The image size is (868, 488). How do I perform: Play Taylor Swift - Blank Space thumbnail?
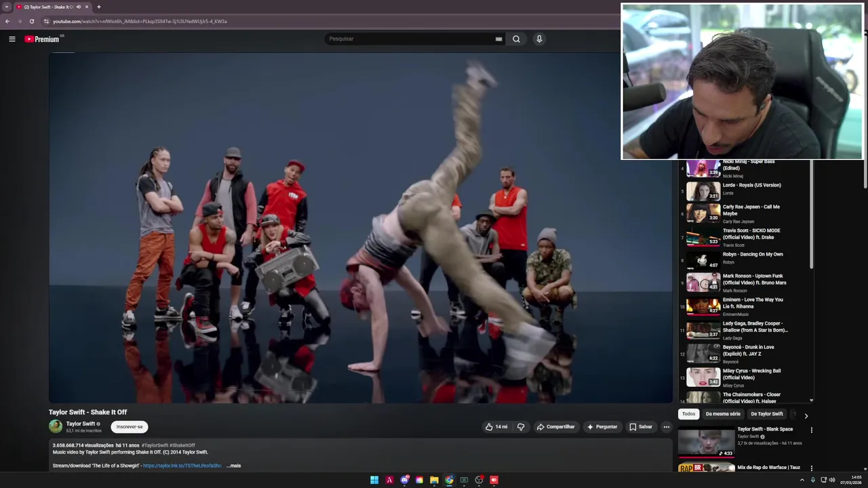pyautogui.click(x=706, y=441)
